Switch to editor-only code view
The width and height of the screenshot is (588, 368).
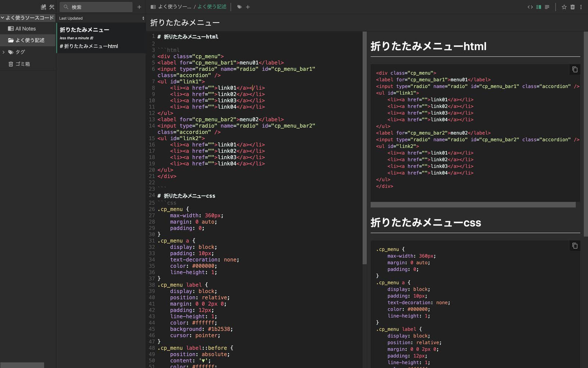[x=530, y=7]
